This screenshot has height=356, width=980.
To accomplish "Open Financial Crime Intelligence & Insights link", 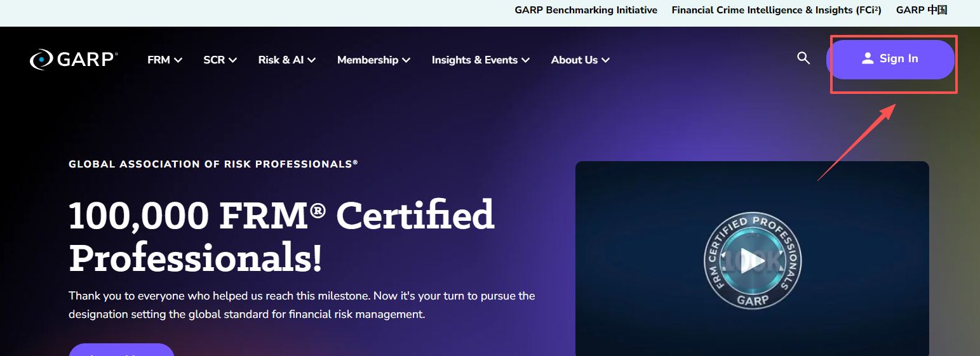I will pyautogui.click(x=777, y=10).
